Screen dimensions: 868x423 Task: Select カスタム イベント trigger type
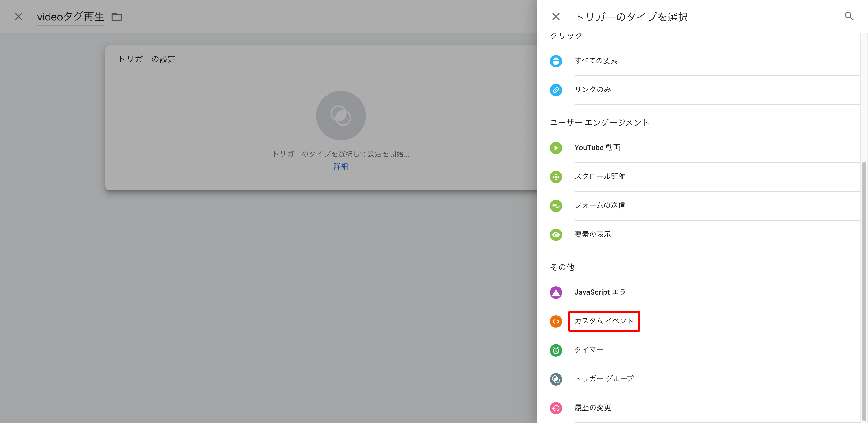[705, 321]
